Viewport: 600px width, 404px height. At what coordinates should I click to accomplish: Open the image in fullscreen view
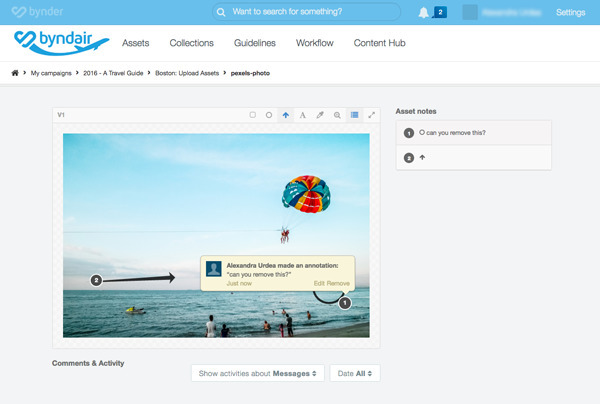[372, 115]
